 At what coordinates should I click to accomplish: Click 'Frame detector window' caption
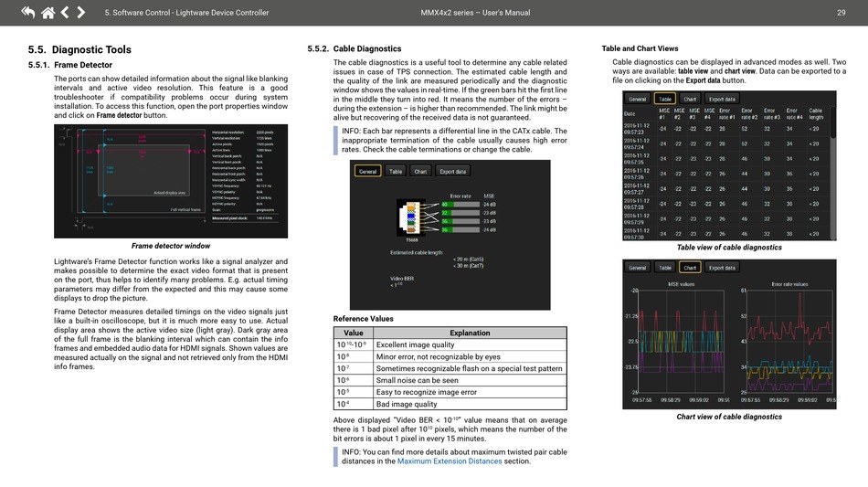tap(171, 246)
